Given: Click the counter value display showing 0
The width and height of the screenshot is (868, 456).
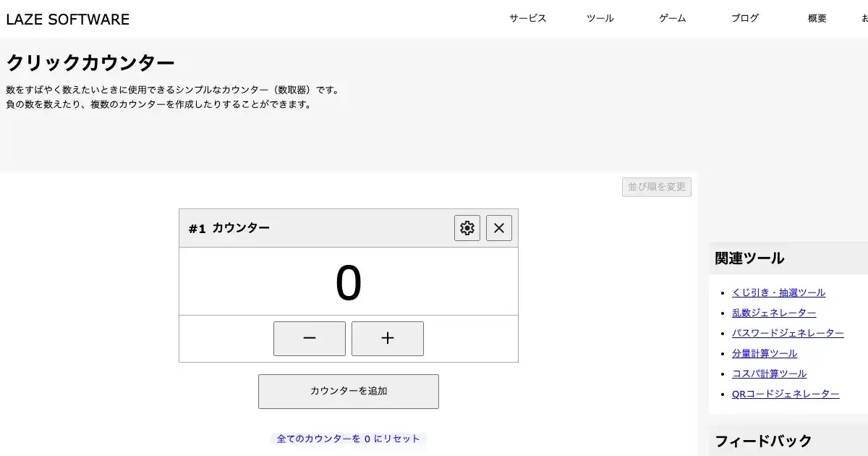Looking at the screenshot, I should point(349,283).
